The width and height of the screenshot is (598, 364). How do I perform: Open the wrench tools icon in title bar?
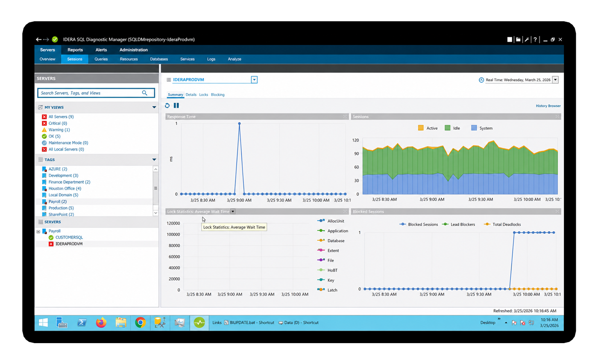click(527, 39)
